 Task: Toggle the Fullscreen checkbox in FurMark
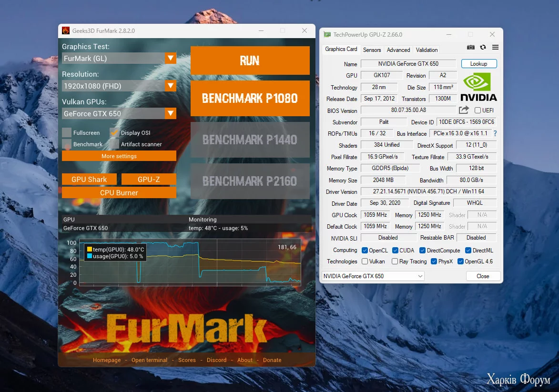(67, 132)
